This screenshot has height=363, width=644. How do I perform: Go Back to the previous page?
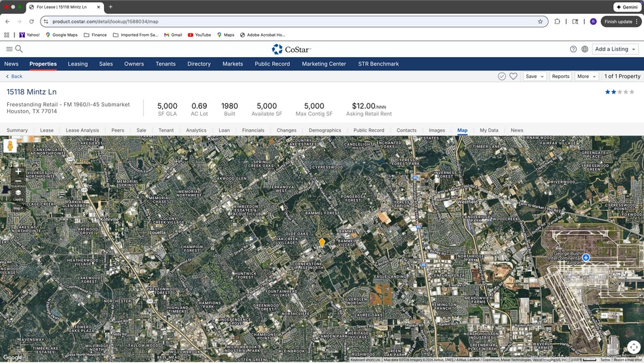[x=14, y=77]
